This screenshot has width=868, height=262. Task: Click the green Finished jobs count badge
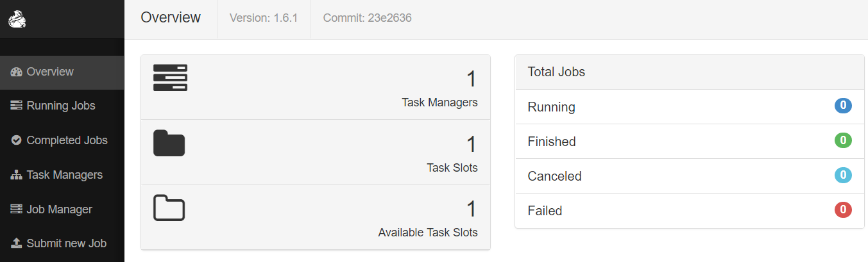click(x=843, y=140)
